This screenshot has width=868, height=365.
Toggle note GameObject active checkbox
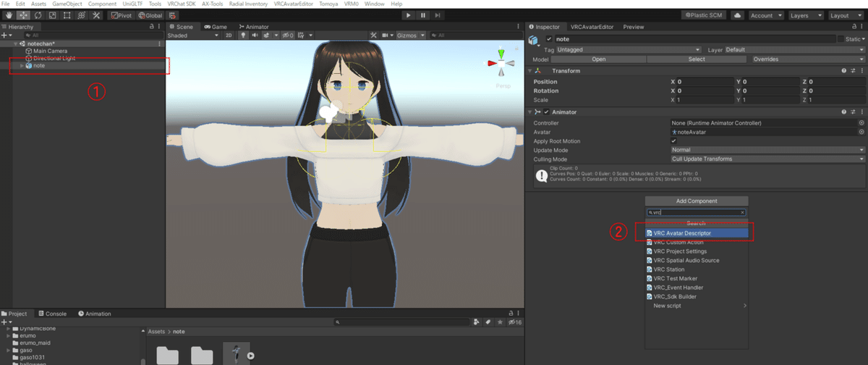click(x=550, y=39)
